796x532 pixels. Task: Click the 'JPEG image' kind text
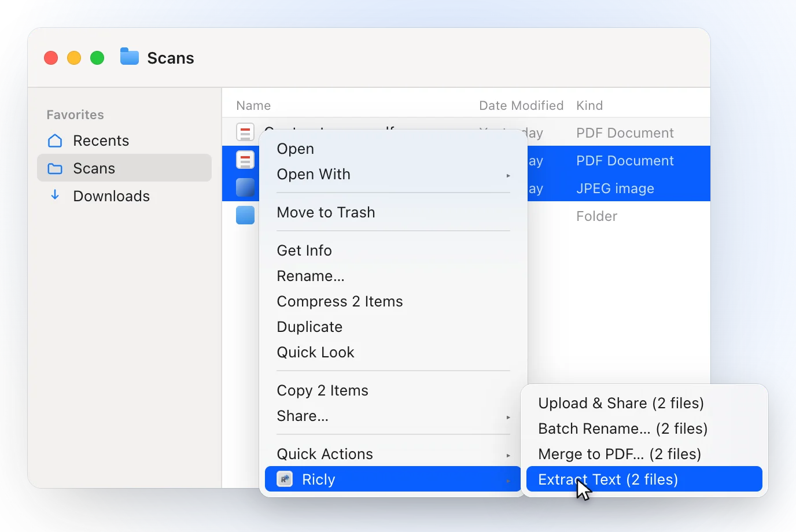point(615,189)
